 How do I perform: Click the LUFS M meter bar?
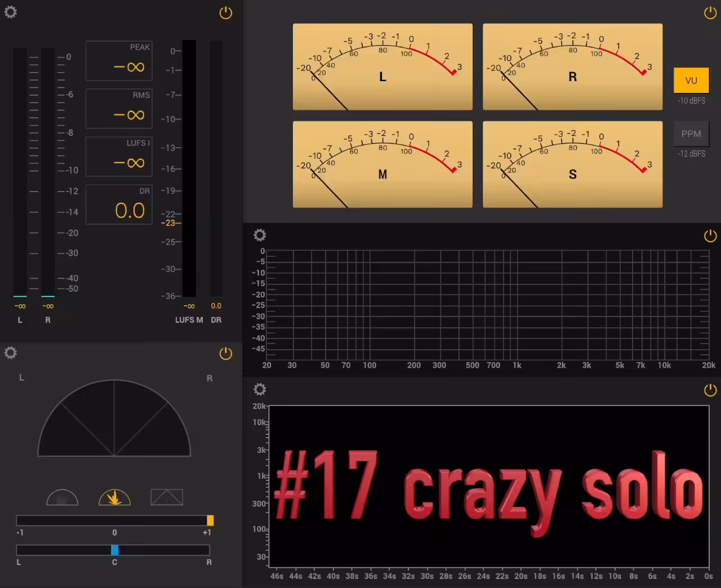point(189,168)
